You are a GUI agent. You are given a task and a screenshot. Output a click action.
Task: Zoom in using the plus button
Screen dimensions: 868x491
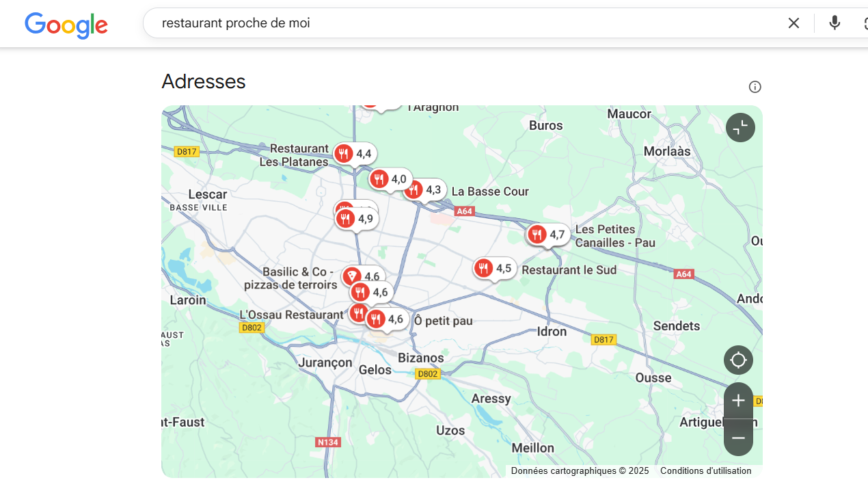click(x=738, y=401)
